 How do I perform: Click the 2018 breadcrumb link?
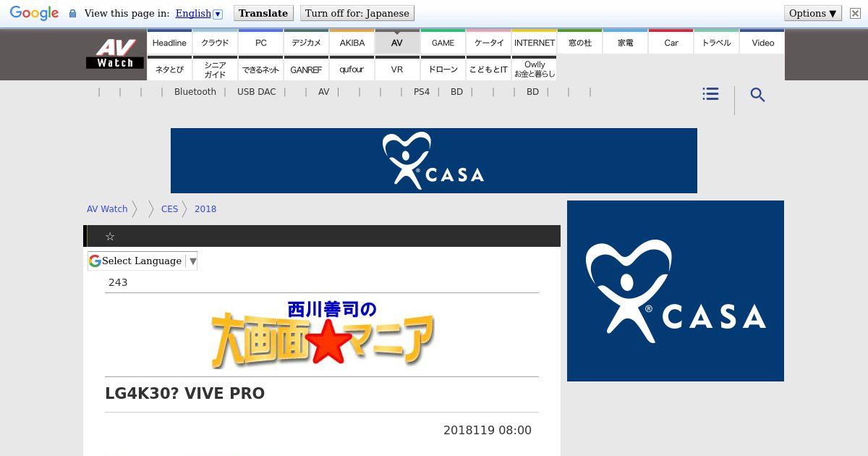(205, 208)
